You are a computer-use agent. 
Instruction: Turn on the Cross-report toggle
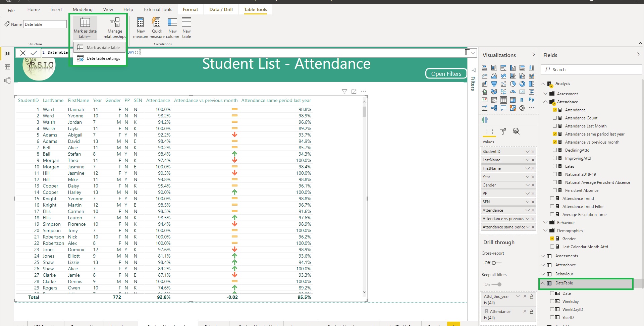(x=497, y=263)
